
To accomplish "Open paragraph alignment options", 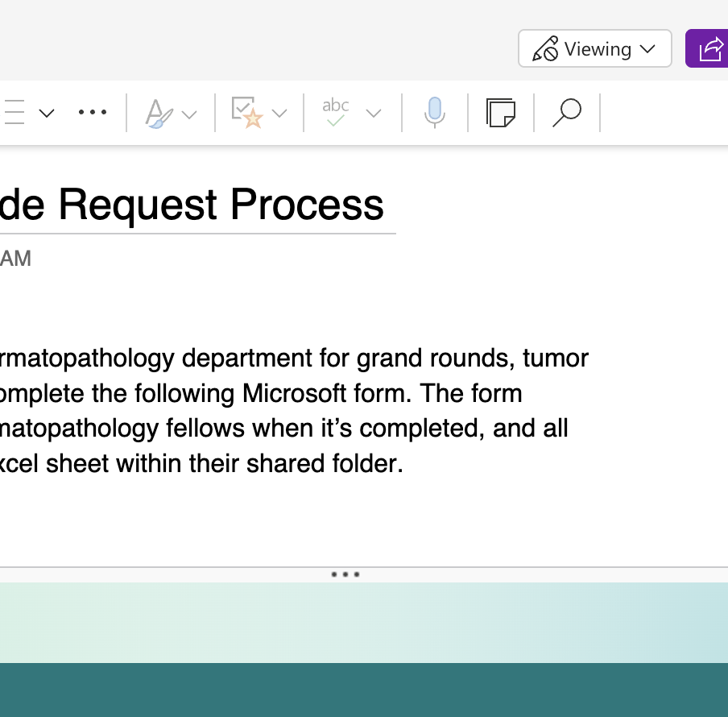I will point(14,112).
